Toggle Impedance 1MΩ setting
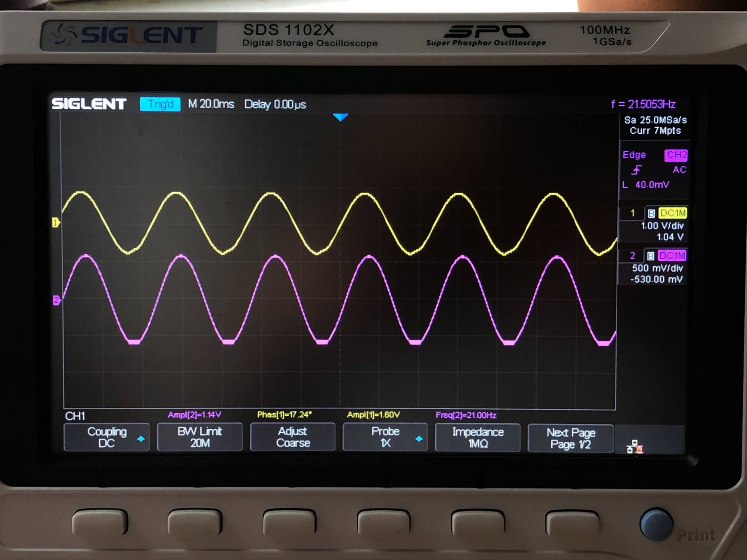747x560 pixels. point(478,438)
